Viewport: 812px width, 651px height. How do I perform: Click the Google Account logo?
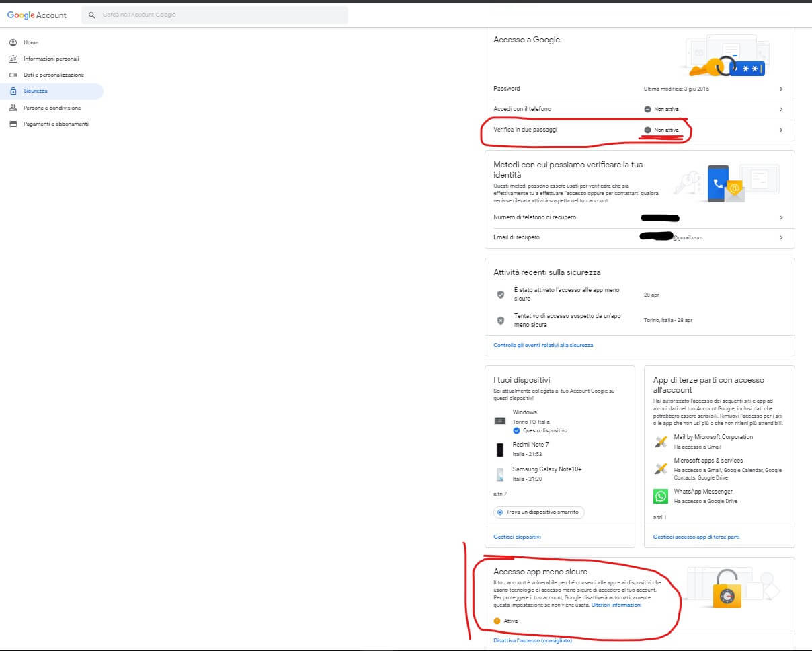pyautogui.click(x=37, y=15)
